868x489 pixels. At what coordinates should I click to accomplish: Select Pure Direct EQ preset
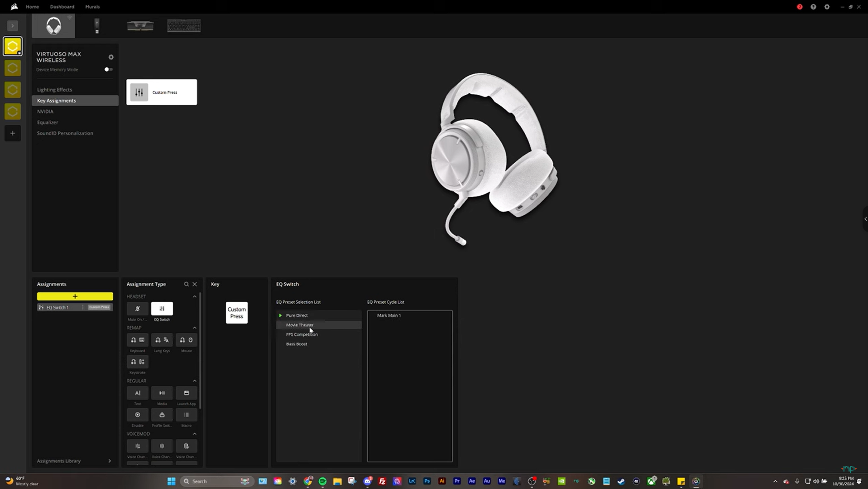tap(319, 315)
